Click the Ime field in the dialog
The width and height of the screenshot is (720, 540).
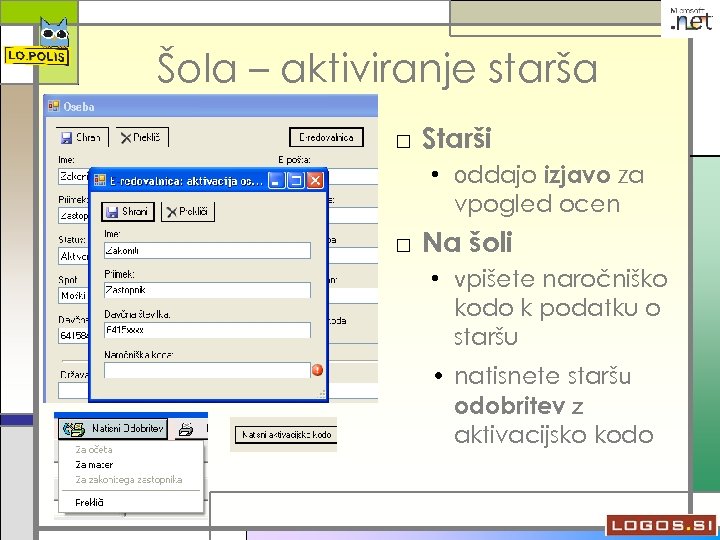click(x=207, y=251)
